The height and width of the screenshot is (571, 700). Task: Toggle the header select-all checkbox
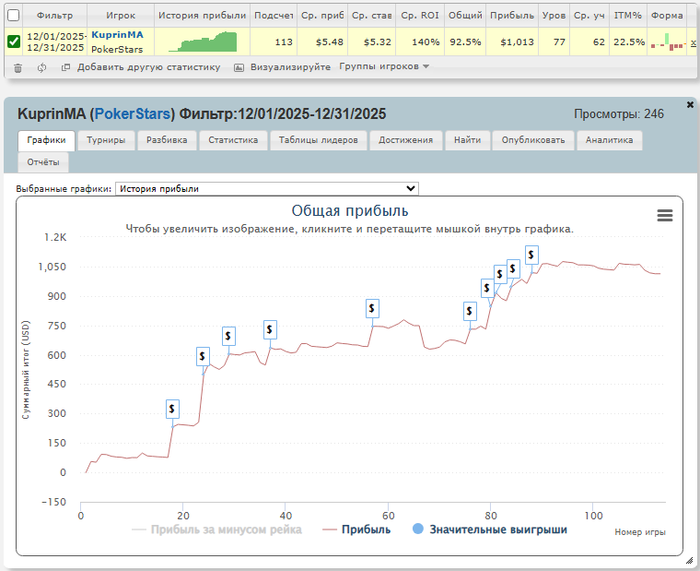pyautogui.click(x=14, y=15)
